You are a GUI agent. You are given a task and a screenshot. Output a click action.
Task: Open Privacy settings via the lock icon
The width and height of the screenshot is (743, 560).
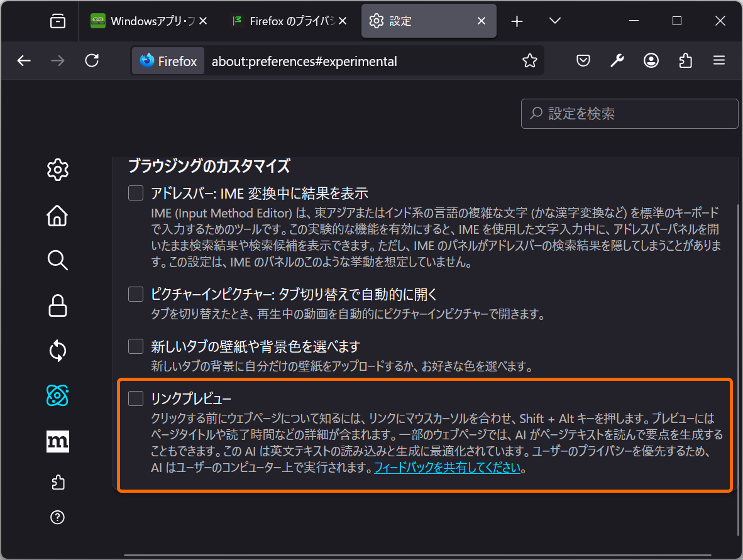[x=57, y=305]
